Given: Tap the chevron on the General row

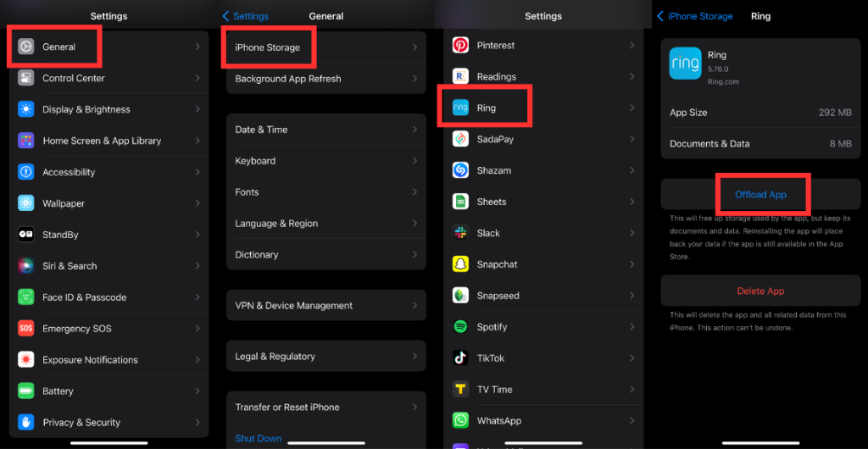Looking at the screenshot, I should 198,47.
